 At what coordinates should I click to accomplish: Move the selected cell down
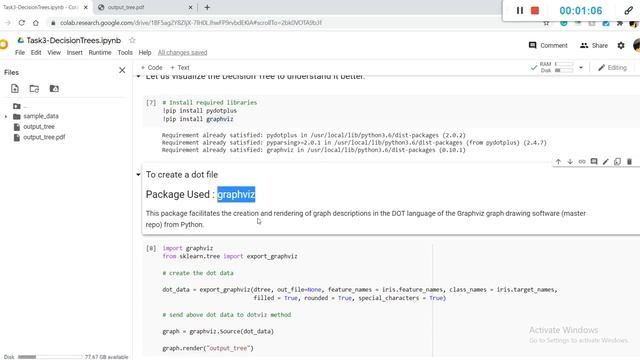coord(570,162)
